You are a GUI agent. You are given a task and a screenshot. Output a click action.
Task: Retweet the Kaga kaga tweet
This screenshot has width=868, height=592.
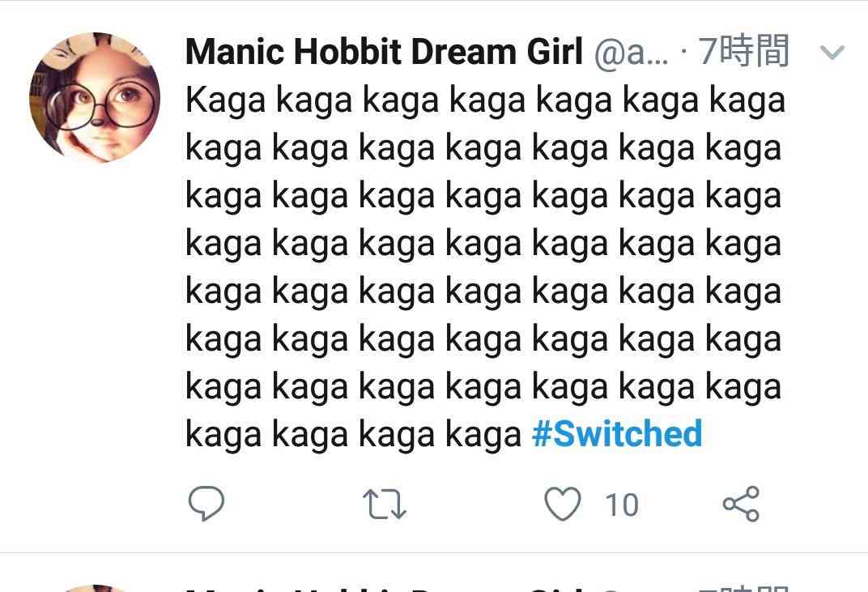385,505
